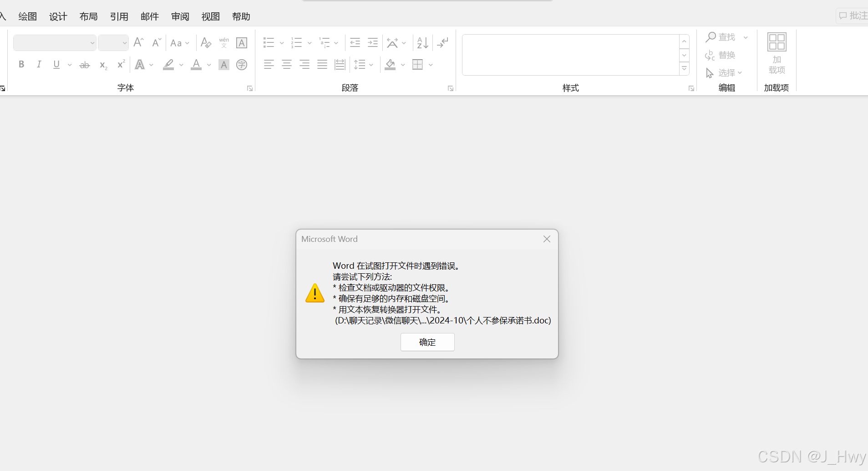This screenshot has height=471, width=868.
Task: Click the decrease font size icon
Action: coord(157,43)
